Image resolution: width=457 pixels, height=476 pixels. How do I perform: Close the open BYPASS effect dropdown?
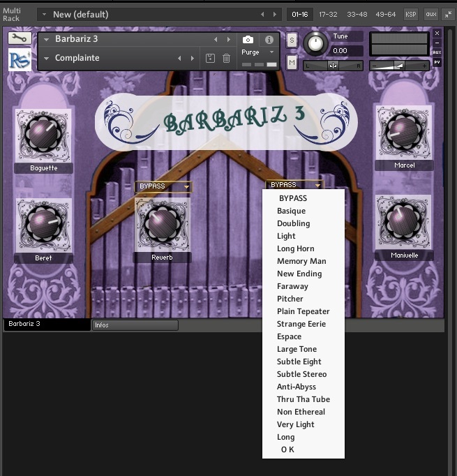(x=294, y=184)
